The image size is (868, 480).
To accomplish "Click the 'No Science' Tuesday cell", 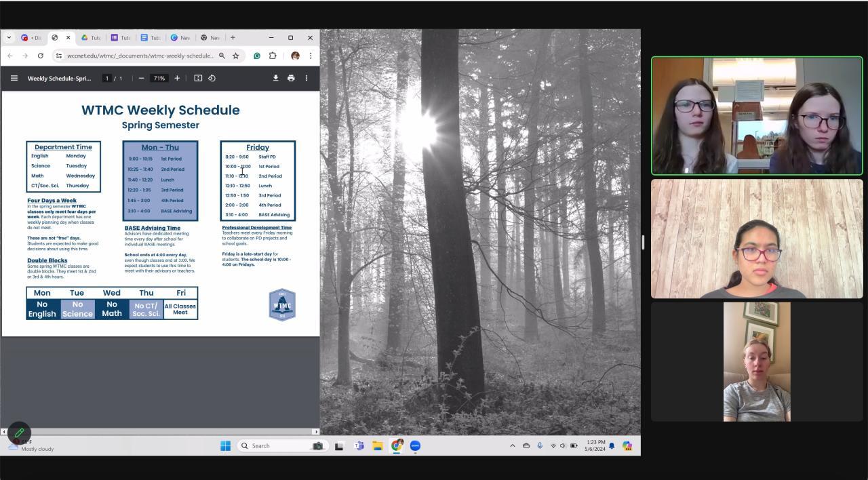I will (x=77, y=309).
